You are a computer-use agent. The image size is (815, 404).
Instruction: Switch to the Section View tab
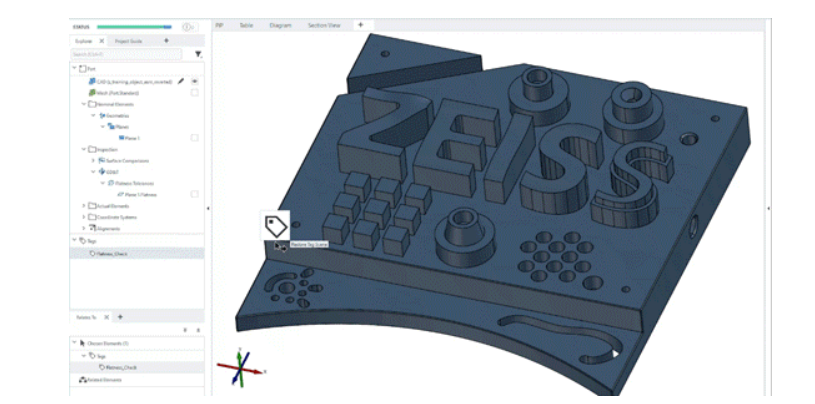(325, 25)
